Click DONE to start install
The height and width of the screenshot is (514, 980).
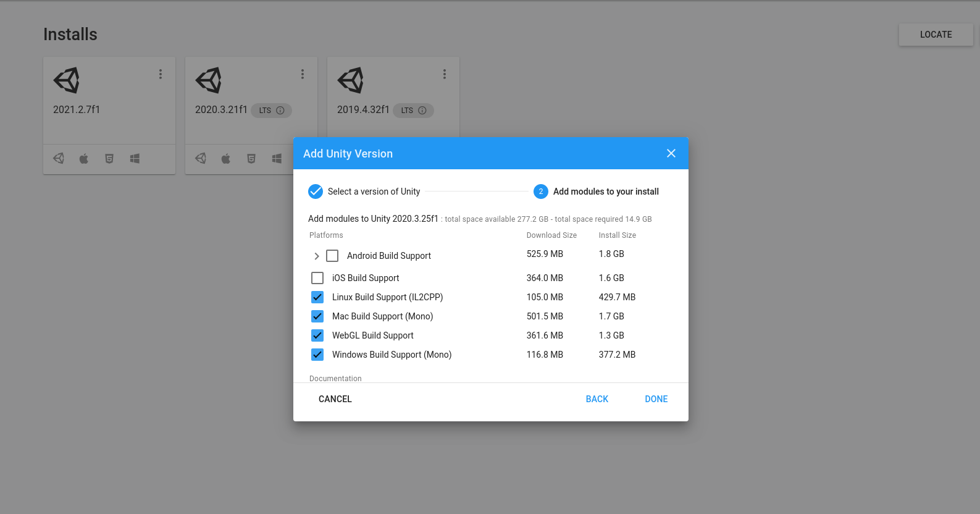coord(656,399)
